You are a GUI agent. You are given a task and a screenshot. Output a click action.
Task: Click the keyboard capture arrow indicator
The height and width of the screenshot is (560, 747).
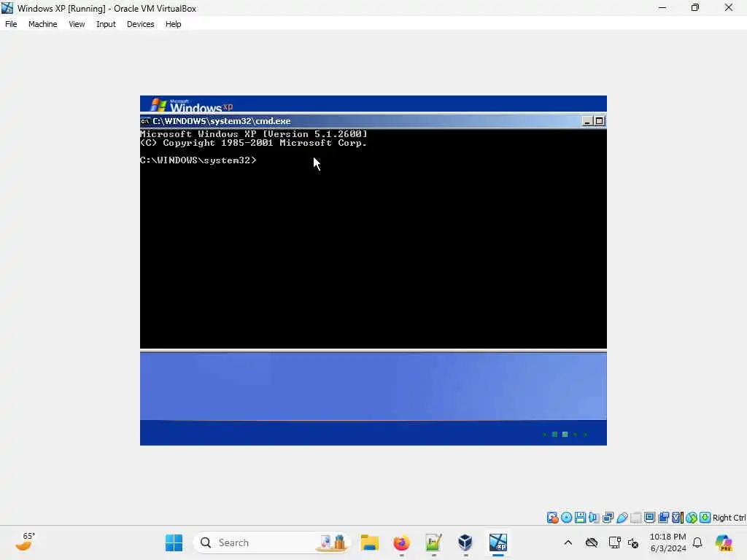[x=705, y=518]
